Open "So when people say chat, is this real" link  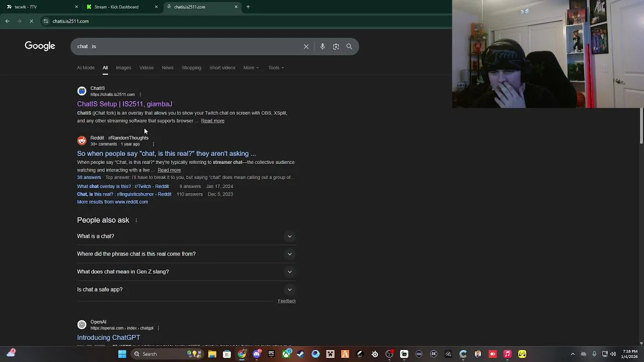[x=167, y=154]
